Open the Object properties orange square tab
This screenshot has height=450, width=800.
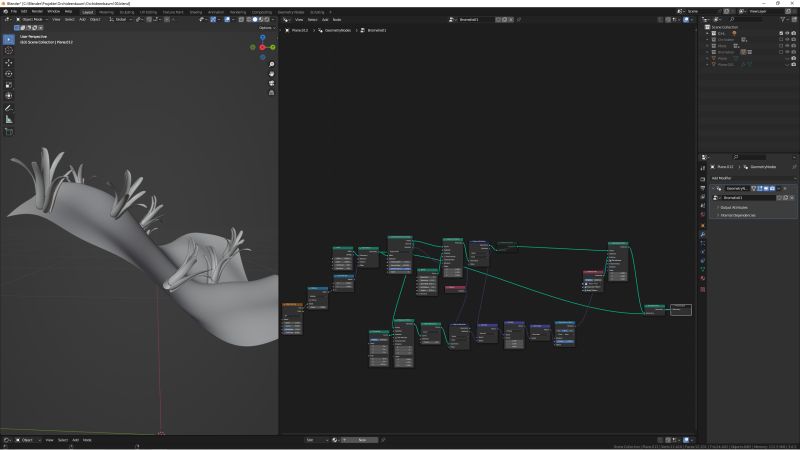pyautogui.click(x=703, y=226)
